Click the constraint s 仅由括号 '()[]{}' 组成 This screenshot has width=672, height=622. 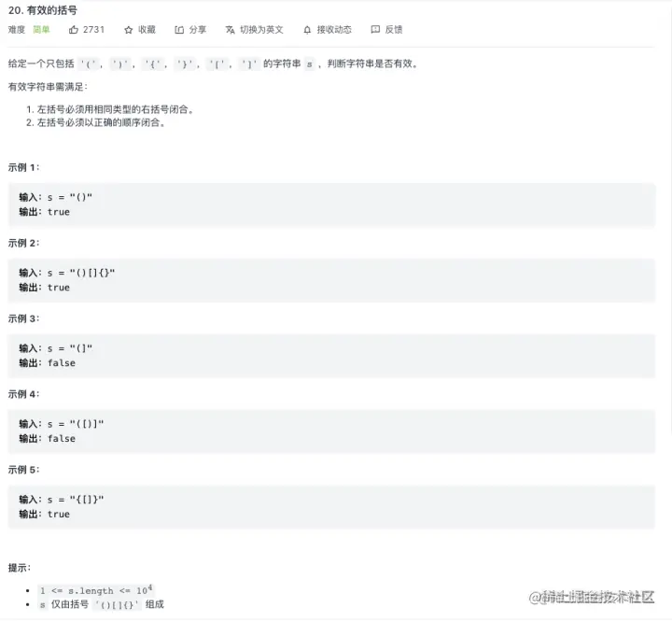click(102, 604)
